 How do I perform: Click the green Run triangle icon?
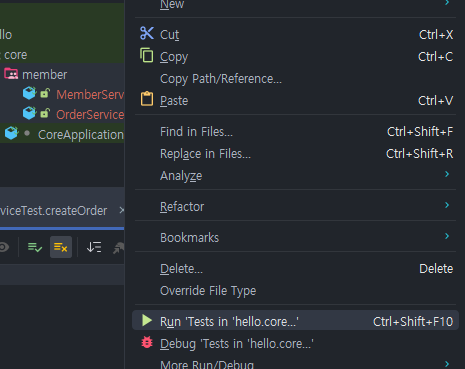(147, 320)
